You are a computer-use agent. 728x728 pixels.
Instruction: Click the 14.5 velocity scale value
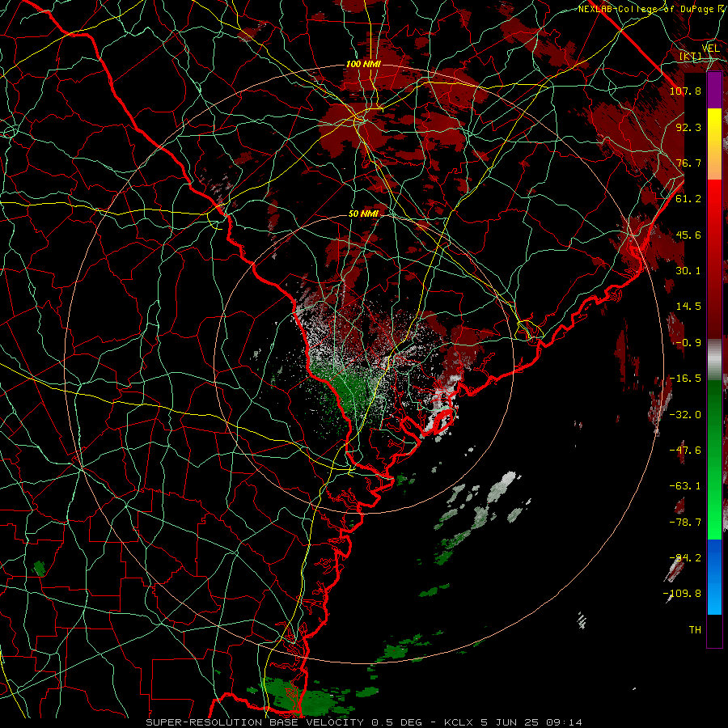click(688, 307)
